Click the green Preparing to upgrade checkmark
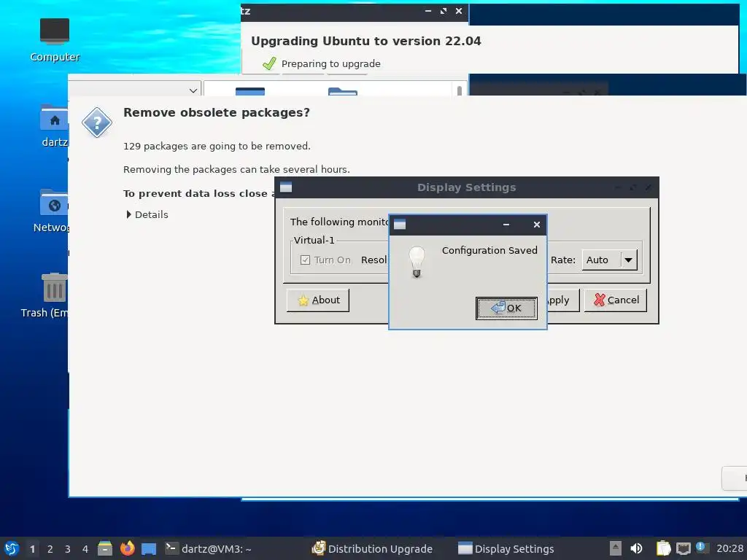This screenshot has height=560, width=747. pos(269,63)
